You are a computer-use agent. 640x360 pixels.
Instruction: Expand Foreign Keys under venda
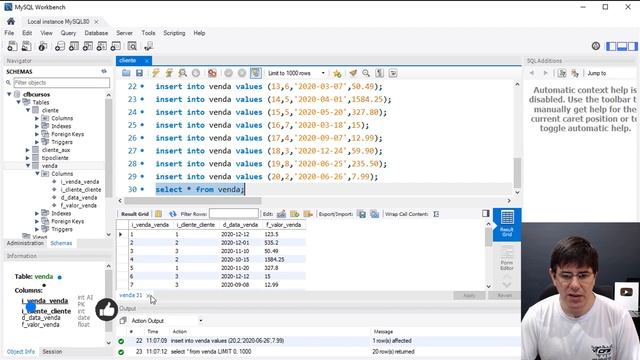(x=37, y=221)
